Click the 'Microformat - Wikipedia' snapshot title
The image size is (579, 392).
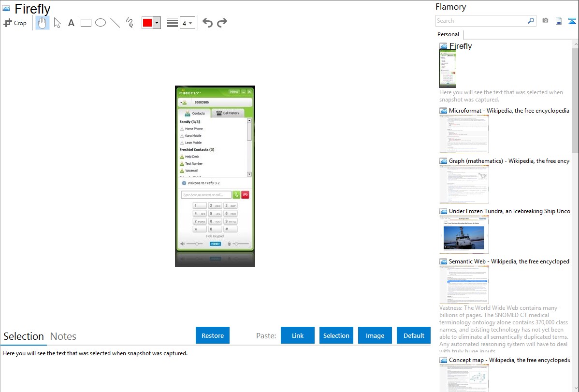(x=509, y=111)
